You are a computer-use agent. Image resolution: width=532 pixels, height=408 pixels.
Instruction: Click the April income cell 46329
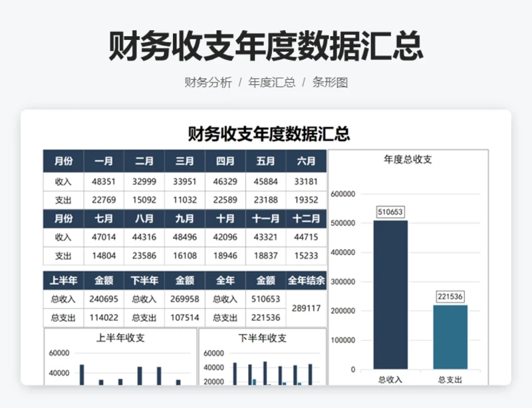[225, 182]
